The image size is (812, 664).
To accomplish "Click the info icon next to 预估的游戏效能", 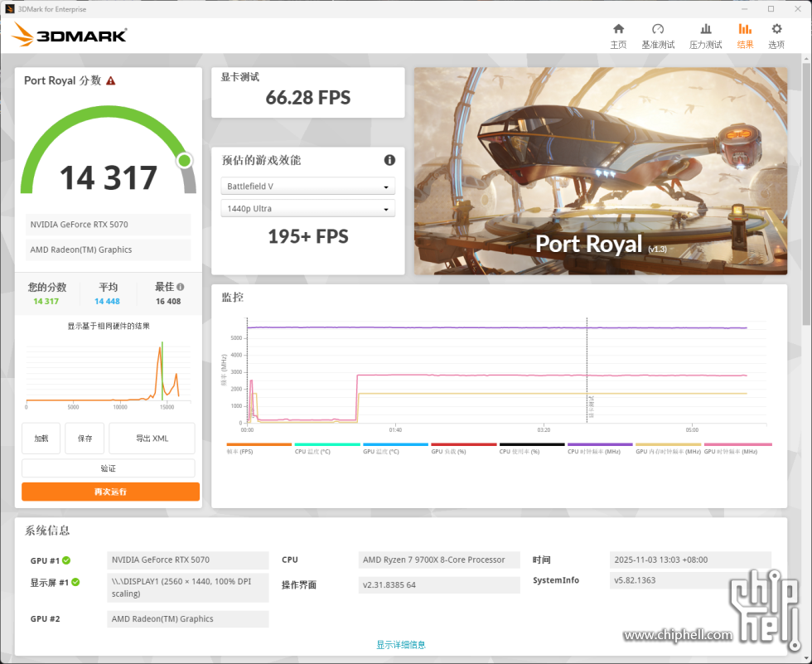I will (389, 160).
